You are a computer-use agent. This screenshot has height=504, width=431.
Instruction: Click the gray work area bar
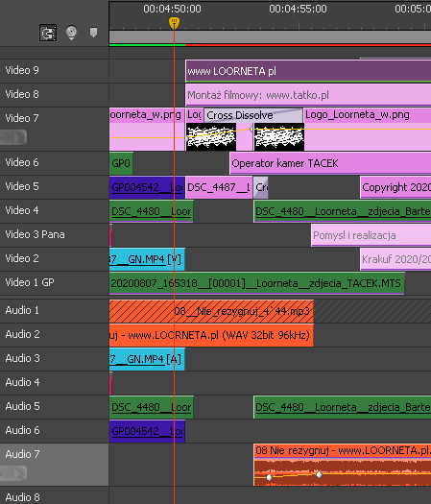pos(270,36)
